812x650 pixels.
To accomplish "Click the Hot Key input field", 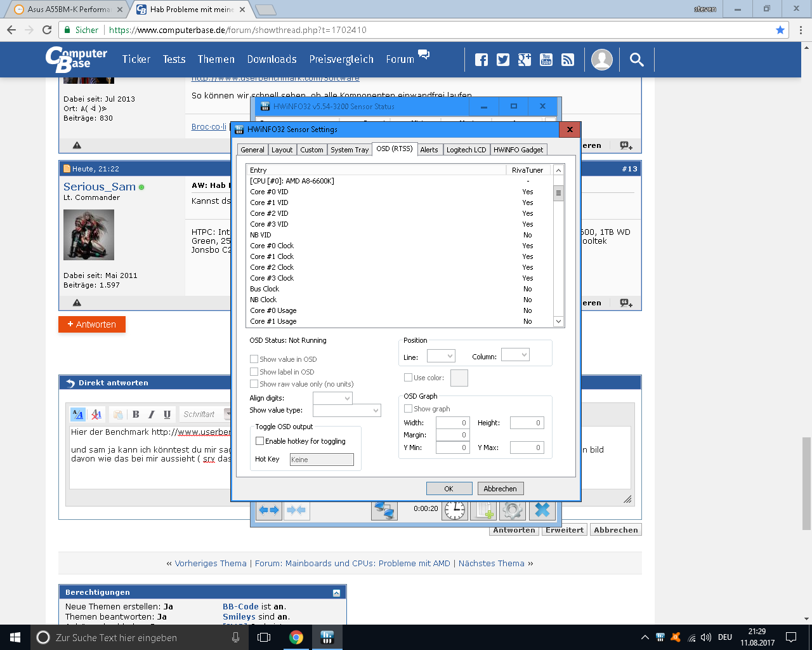I will tap(322, 460).
